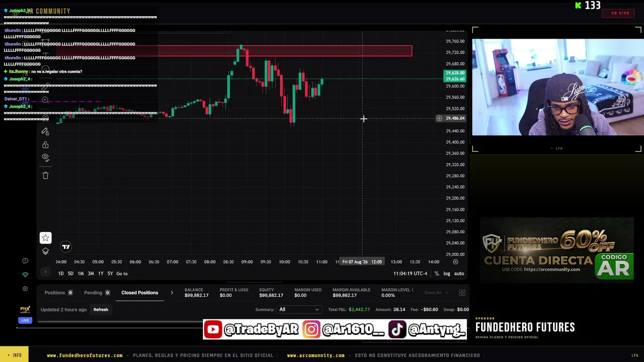Expand the Close All dropdown
Screen dimensions: 644x362
point(436,293)
